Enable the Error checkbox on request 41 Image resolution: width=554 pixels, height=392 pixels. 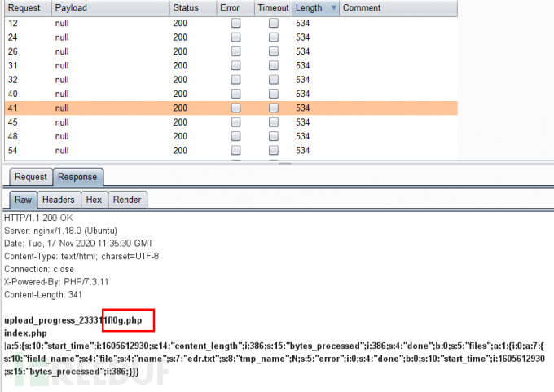coord(235,108)
